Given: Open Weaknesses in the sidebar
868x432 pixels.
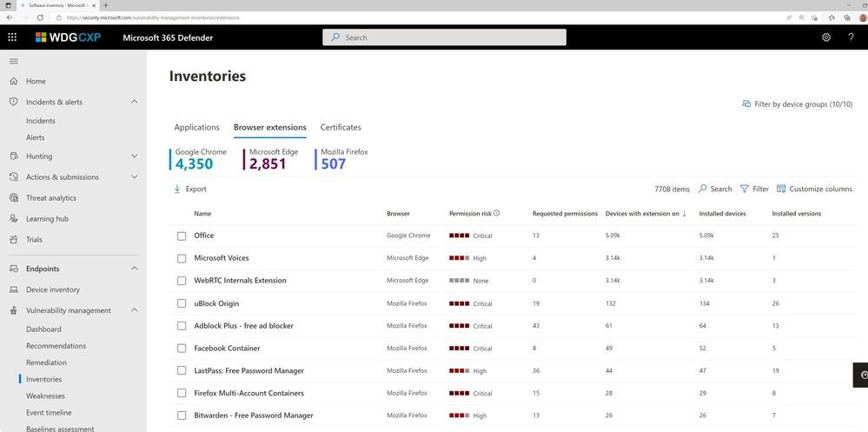Looking at the screenshot, I should click(x=45, y=396).
